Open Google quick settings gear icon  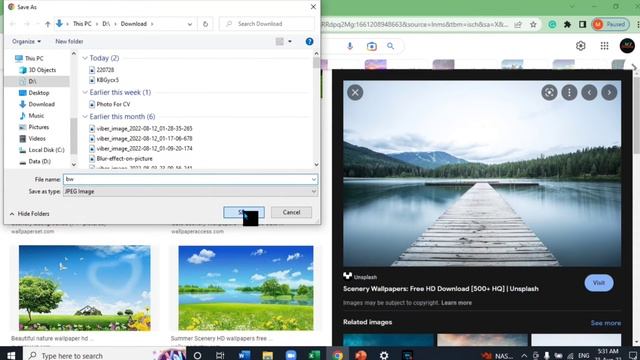coord(580,46)
